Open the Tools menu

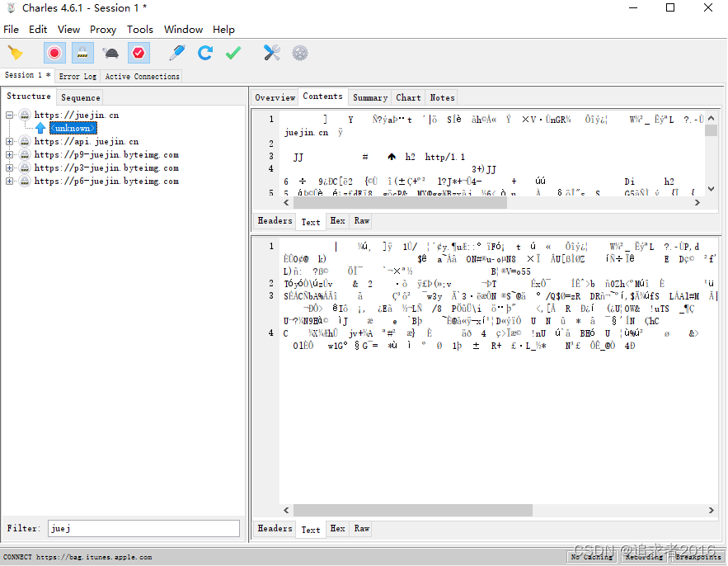click(x=140, y=29)
